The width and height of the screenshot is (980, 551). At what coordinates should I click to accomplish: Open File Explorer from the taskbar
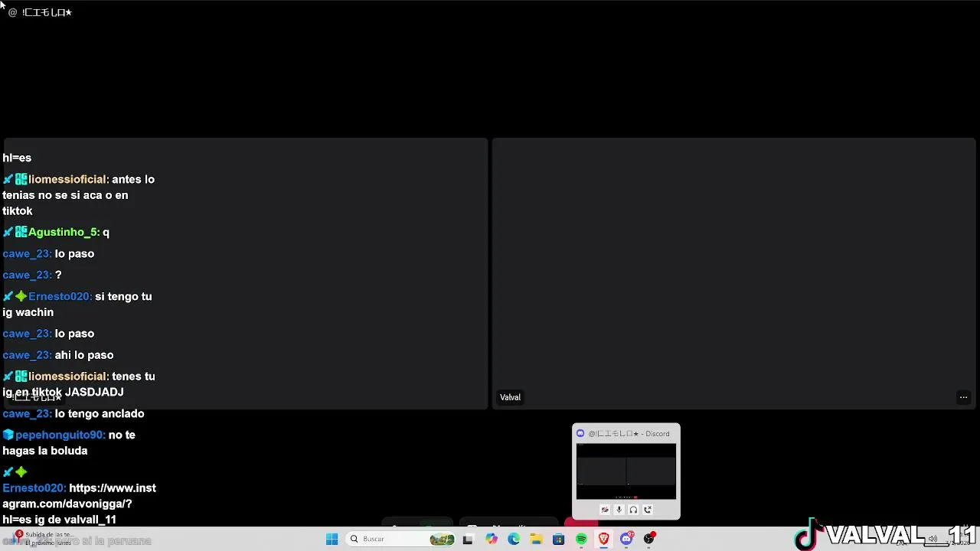tap(536, 539)
